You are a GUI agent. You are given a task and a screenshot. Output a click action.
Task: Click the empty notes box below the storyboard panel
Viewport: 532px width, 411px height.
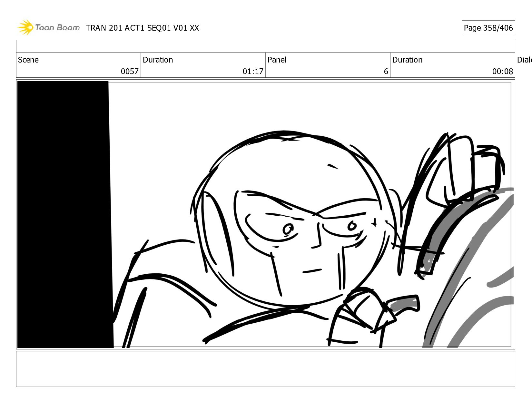coord(265,369)
